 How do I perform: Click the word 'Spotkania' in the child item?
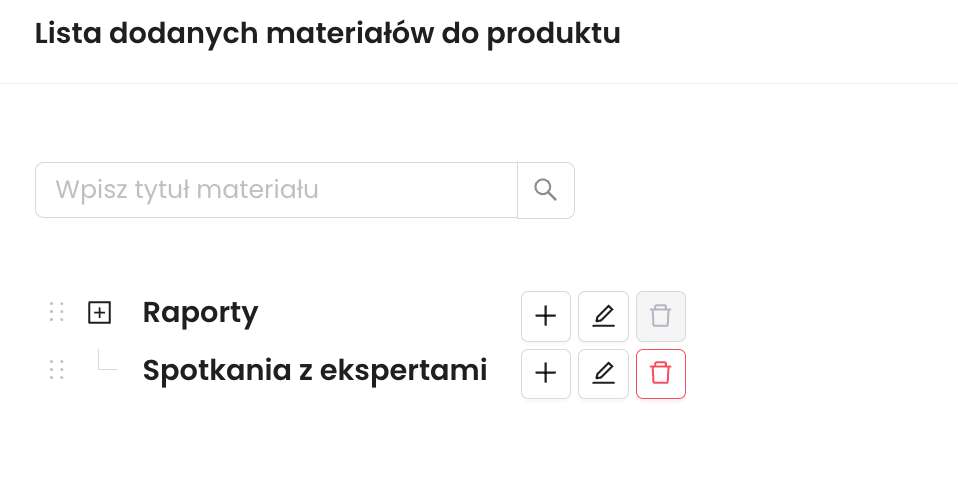(205, 371)
